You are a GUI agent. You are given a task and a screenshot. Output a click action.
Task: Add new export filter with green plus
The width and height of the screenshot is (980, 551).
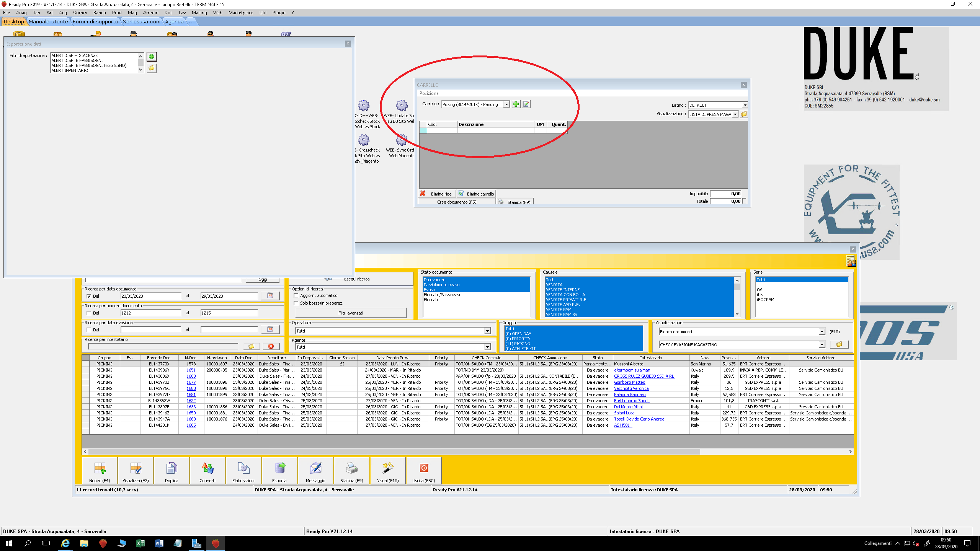pos(152,57)
